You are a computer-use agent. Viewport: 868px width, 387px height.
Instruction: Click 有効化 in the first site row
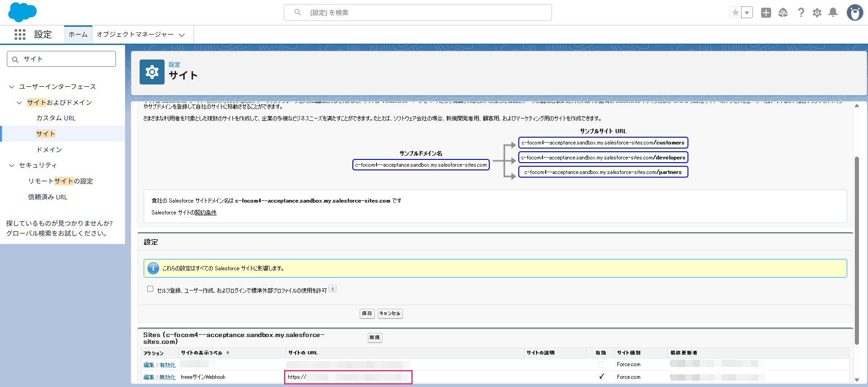point(167,365)
